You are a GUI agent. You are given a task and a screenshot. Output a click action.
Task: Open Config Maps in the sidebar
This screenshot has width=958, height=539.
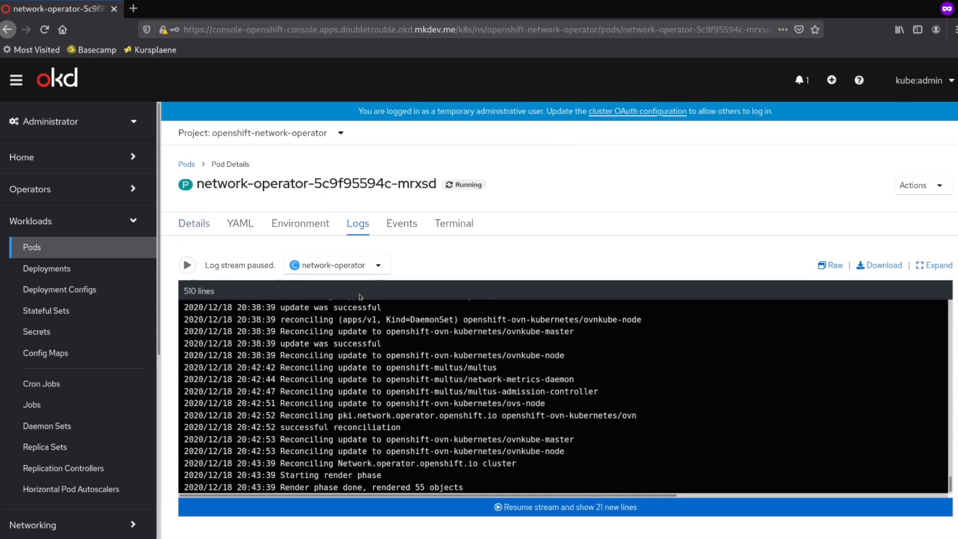tap(45, 353)
